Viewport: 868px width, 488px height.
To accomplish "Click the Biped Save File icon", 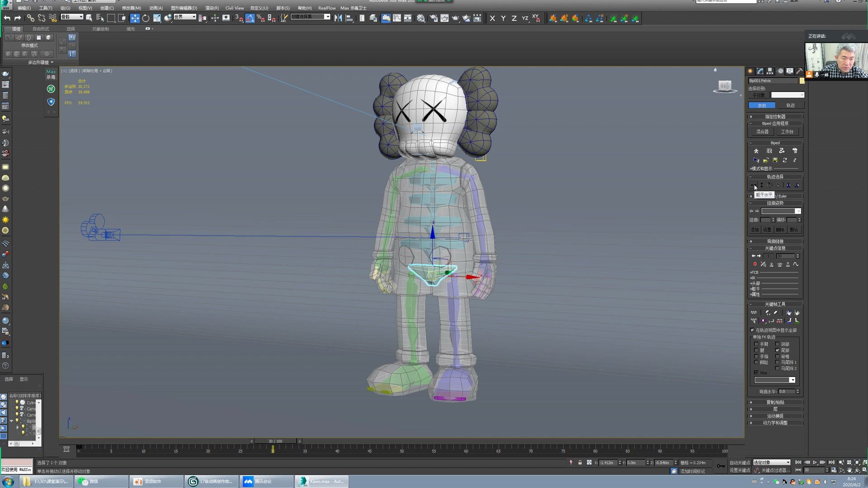I will coord(775,160).
